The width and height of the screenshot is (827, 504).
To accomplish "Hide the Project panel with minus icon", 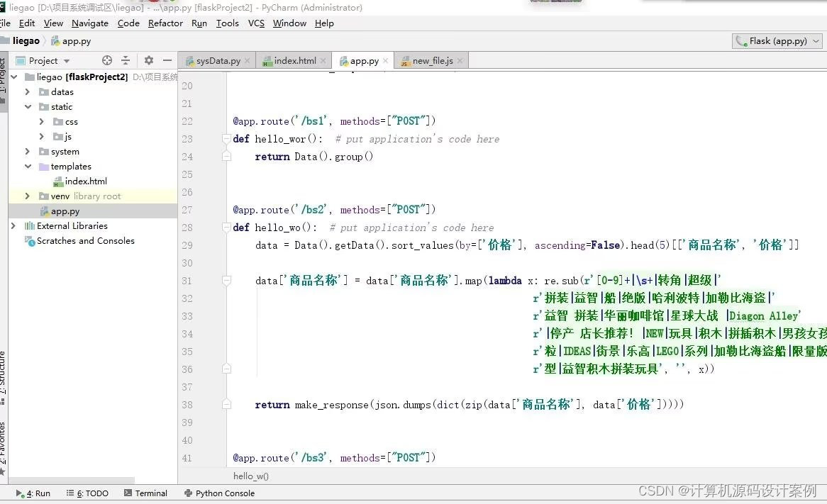I will (x=167, y=61).
